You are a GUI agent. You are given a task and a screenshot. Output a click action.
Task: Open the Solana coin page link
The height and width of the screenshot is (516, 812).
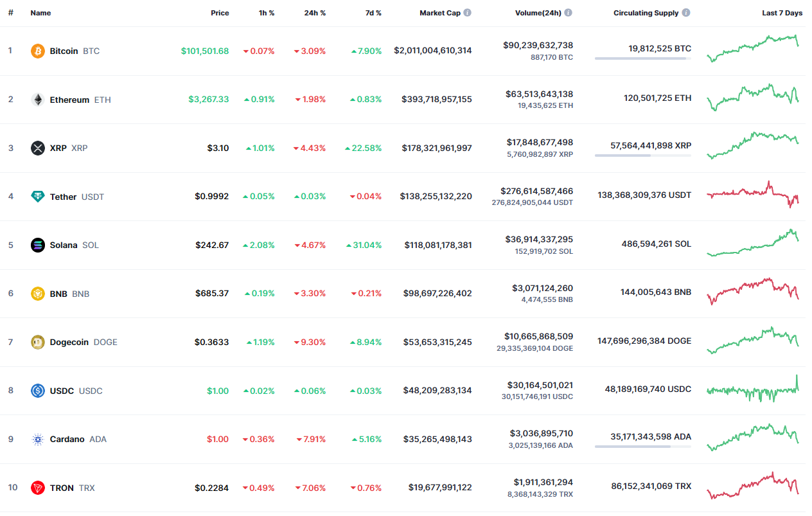click(x=64, y=245)
